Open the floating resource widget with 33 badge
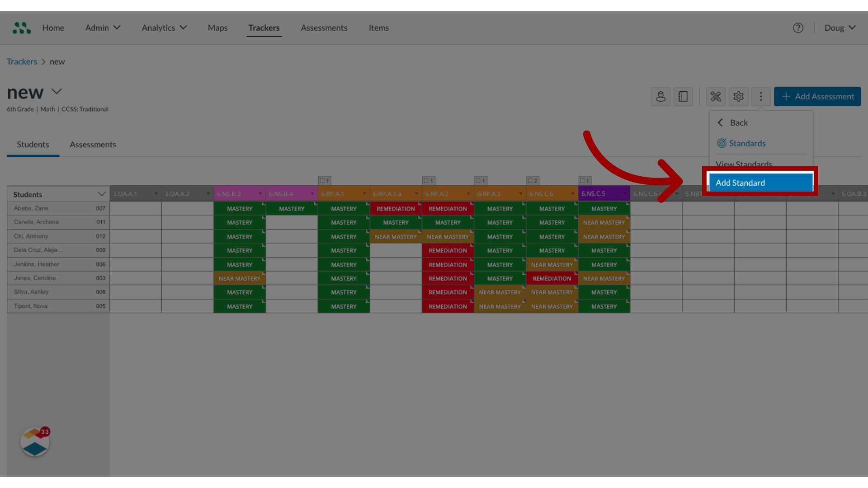Viewport: 868px width, 488px height. click(x=35, y=442)
